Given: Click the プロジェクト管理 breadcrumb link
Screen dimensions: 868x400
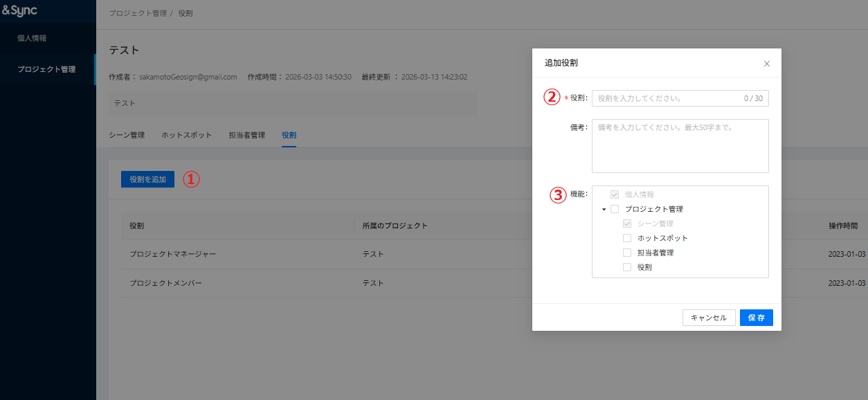Looking at the screenshot, I should tap(137, 13).
